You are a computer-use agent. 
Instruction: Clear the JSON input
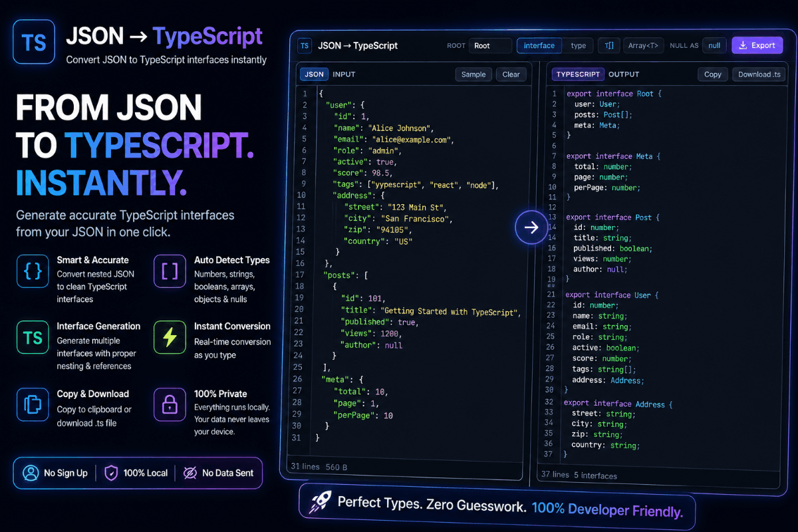click(511, 74)
